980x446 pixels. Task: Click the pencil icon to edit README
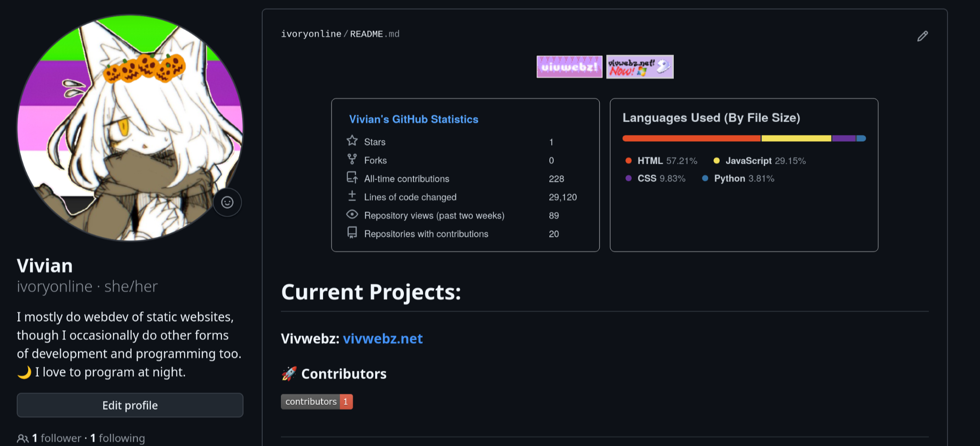pos(922,36)
